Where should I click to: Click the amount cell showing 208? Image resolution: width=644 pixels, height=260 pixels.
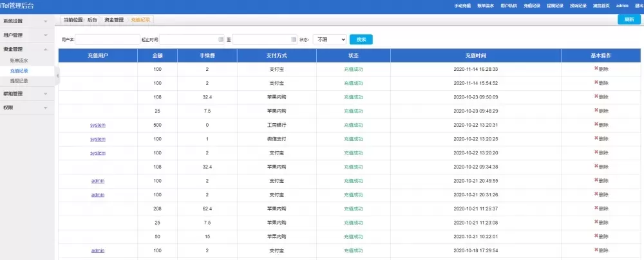coord(157,209)
